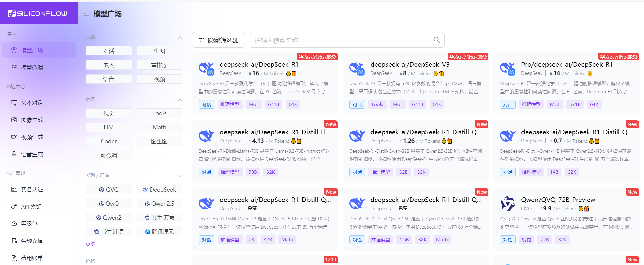Click DeepSeek-R1-Distill-Llama model whale icon
Image resolution: width=644 pixels, height=265 pixels.
coord(206,136)
